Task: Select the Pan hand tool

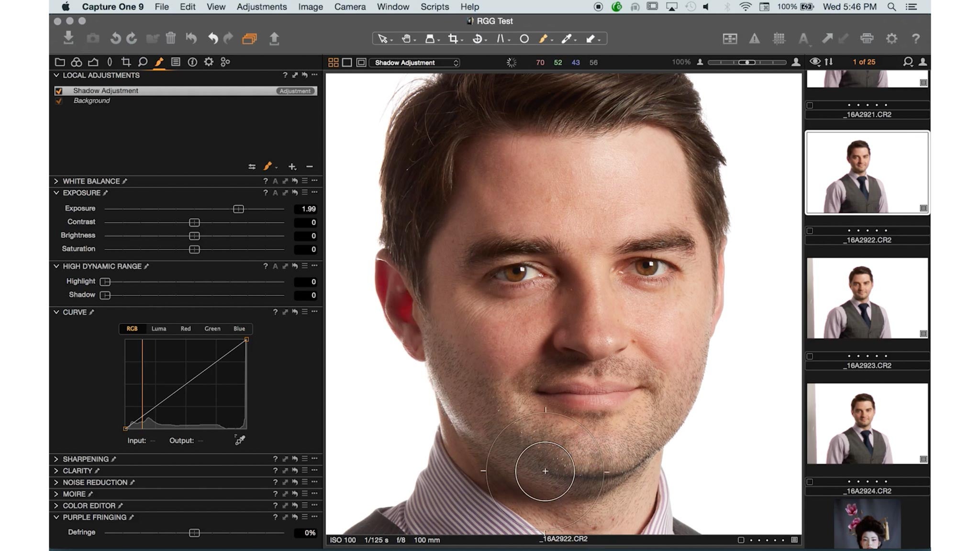Action: pyautogui.click(x=406, y=39)
